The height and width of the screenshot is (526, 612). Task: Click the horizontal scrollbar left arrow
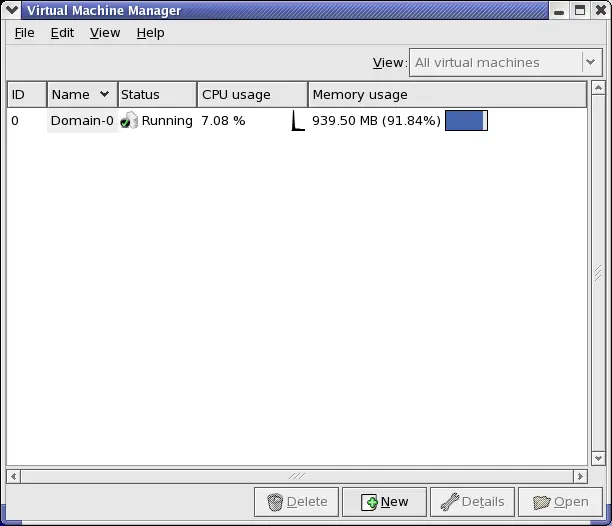[14, 476]
